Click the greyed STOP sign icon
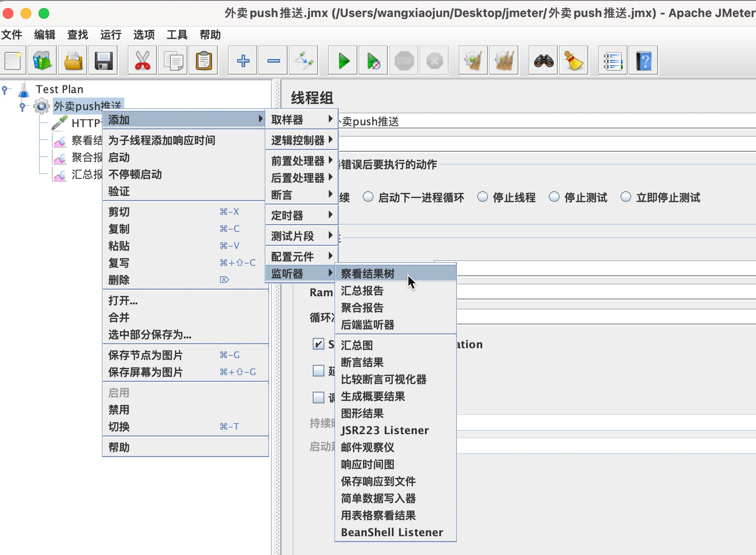The width and height of the screenshot is (756, 555). coord(404,60)
